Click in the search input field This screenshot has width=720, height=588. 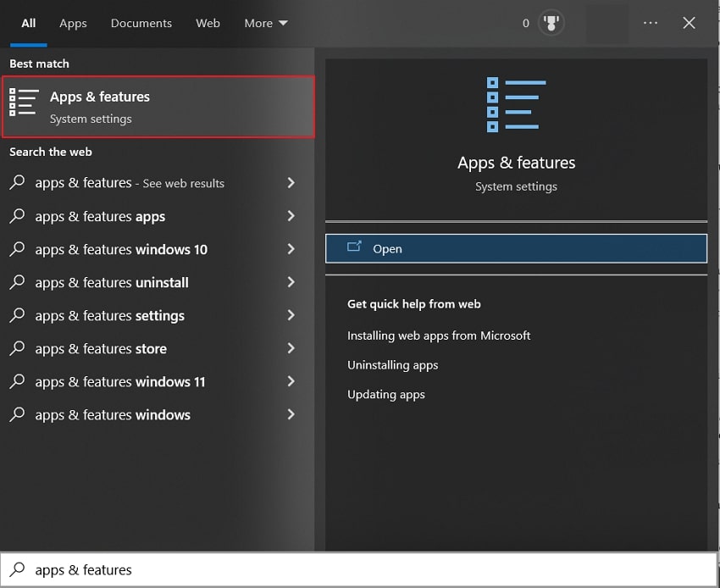point(358,569)
